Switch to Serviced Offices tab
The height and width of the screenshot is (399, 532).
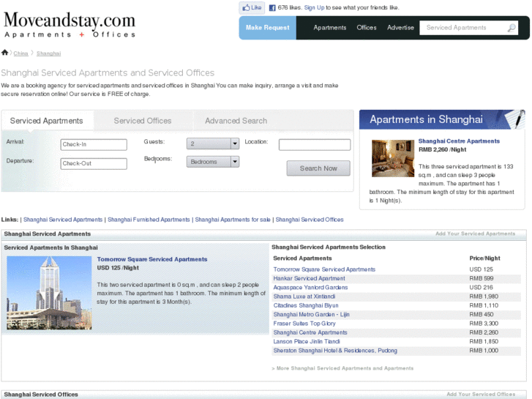click(x=143, y=121)
